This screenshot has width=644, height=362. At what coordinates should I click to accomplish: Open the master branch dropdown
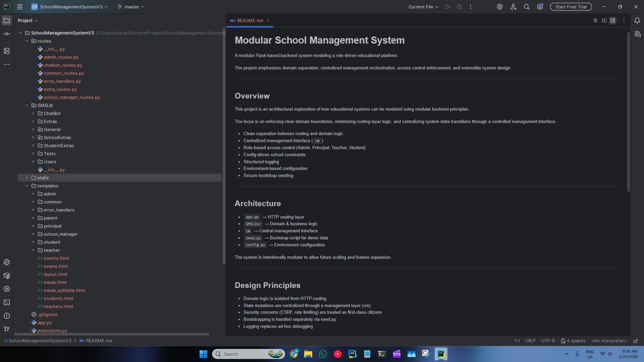(131, 7)
